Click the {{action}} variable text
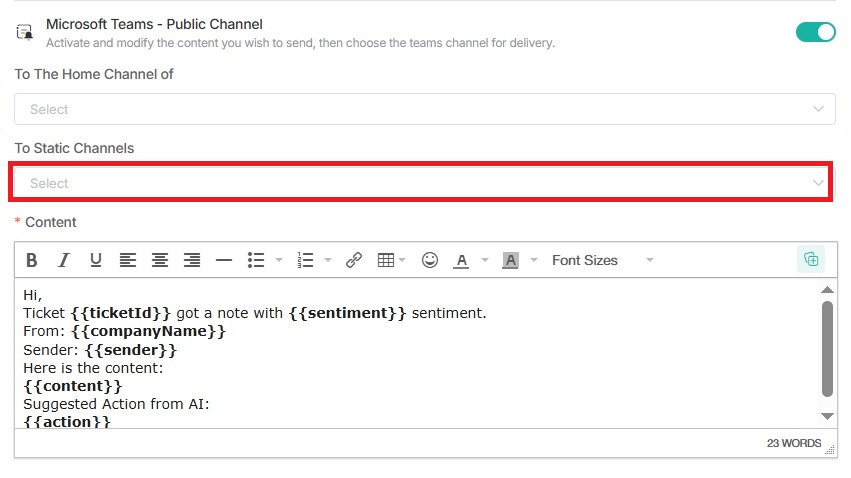This screenshot has height=478, width=851. (67, 422)
